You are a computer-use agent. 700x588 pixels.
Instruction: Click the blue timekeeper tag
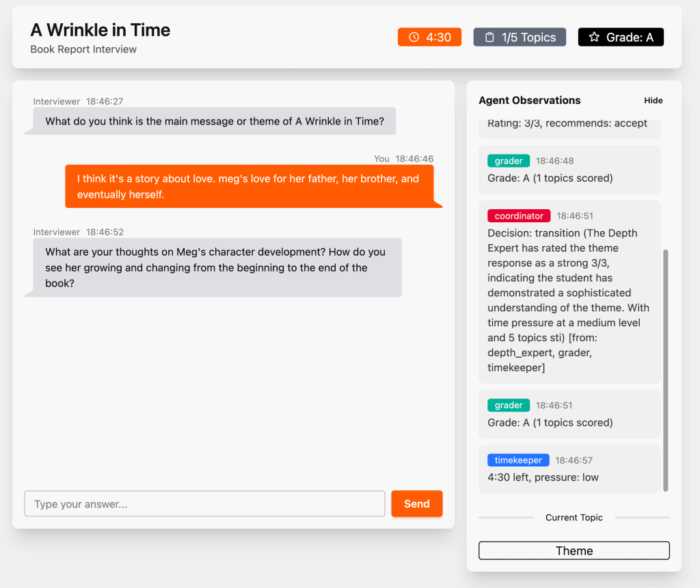(x=518, y=460)
